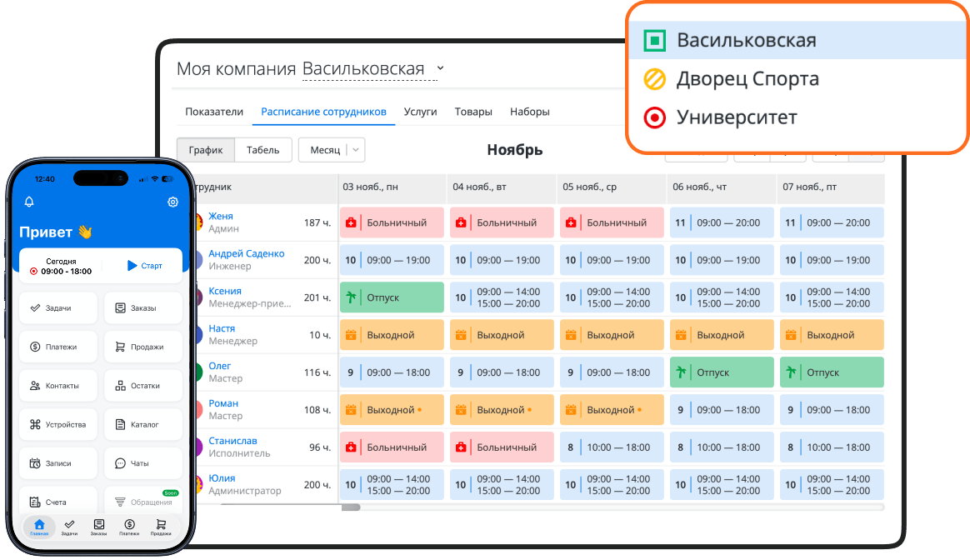
Task: Open Обращения tile on phone
Action: click(x=142, y=501)
